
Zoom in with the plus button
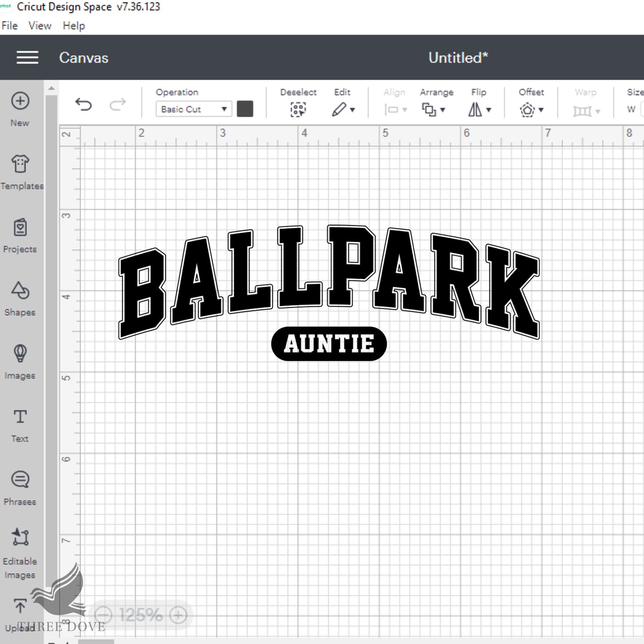click(x=178, y=615)
